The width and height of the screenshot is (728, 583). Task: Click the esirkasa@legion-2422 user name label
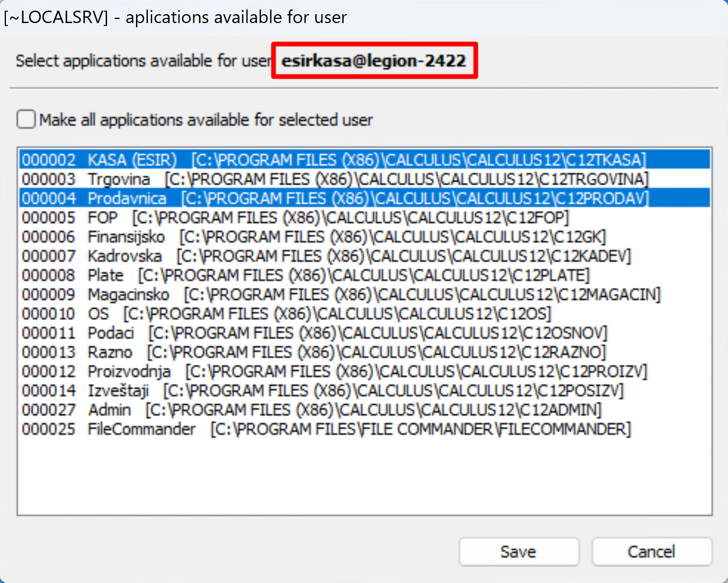pyautogui.click(x=374, y=61)
